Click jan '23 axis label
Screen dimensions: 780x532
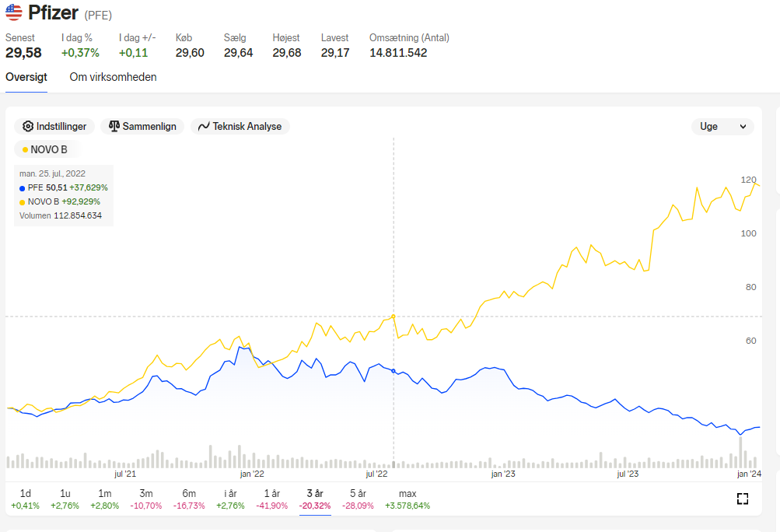click(x=503, y=474)
